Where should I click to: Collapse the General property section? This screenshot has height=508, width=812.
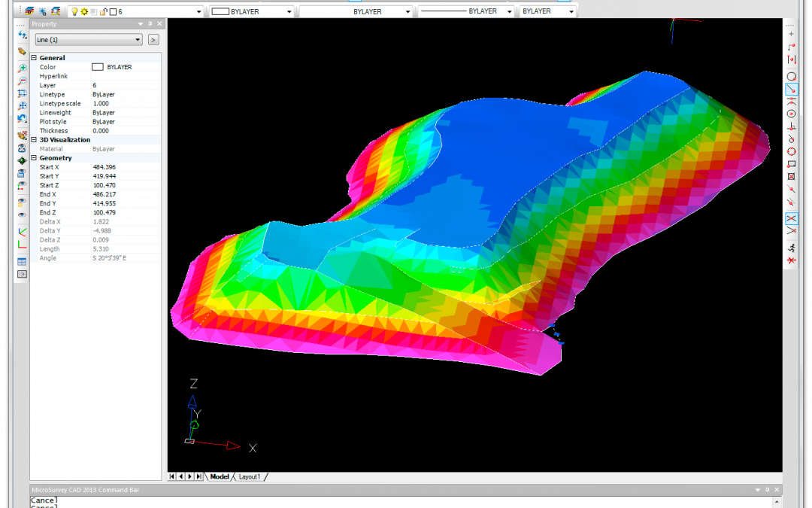pos(34,58)
